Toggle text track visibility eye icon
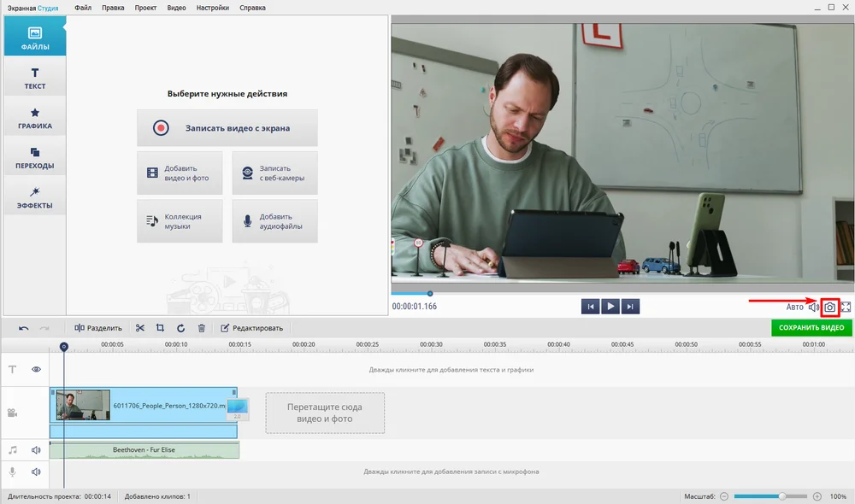Screen dimensions: 855x504 tap(37, 370)
